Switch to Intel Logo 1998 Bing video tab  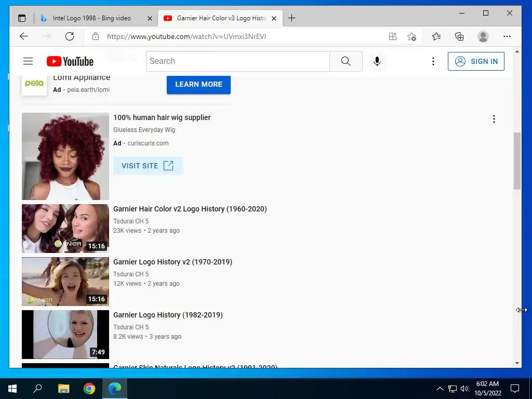click(x=91, y=18)
